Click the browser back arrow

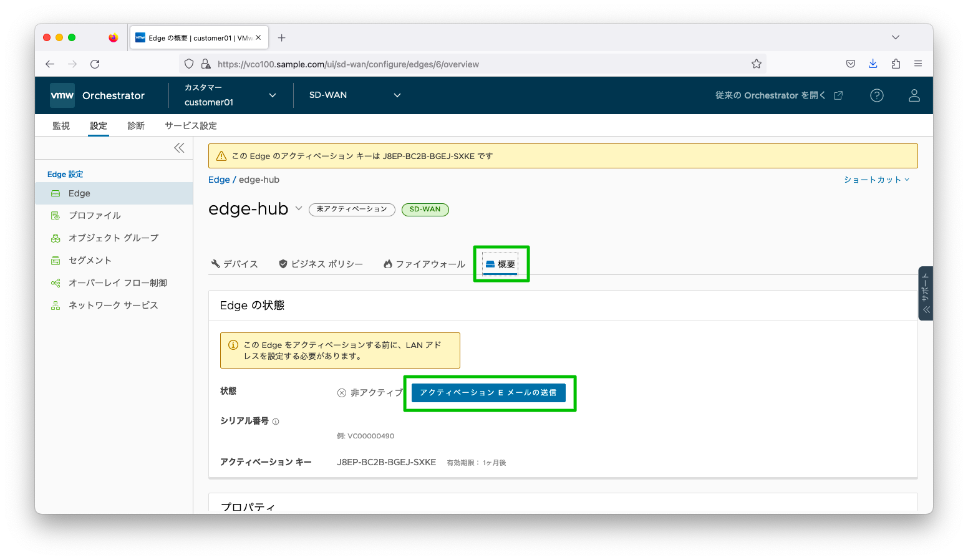[x=50, y=64]
